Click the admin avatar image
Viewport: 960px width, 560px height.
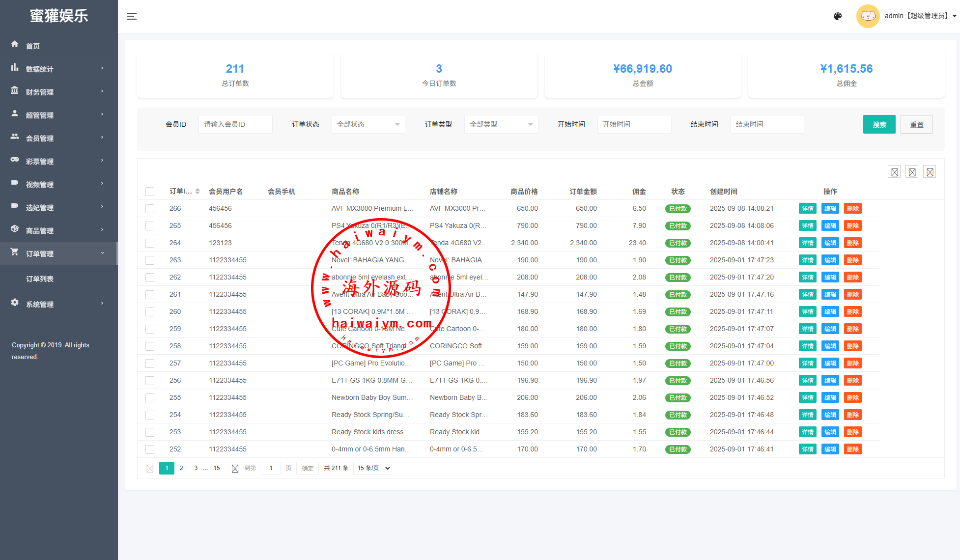pyautogui.click(x=868, y=16)
